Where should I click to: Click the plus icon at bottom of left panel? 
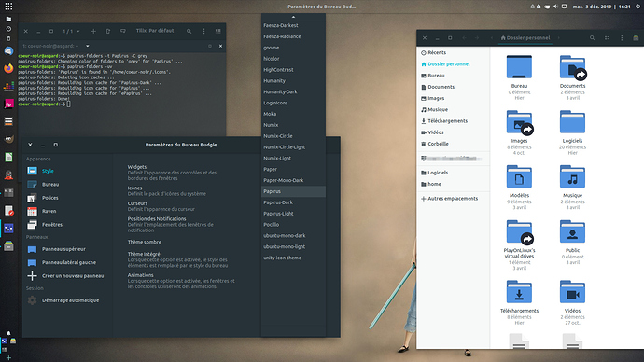coord(8,357)
